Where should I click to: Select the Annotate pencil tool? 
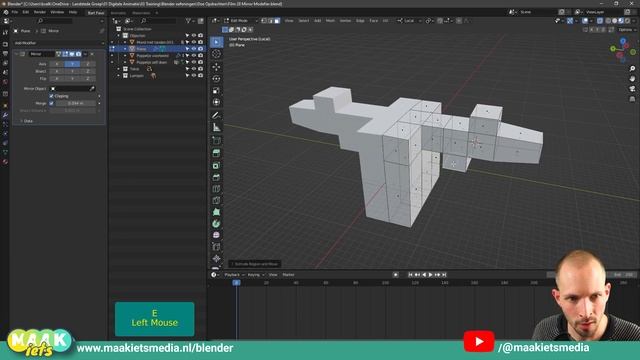coord(216,116)
